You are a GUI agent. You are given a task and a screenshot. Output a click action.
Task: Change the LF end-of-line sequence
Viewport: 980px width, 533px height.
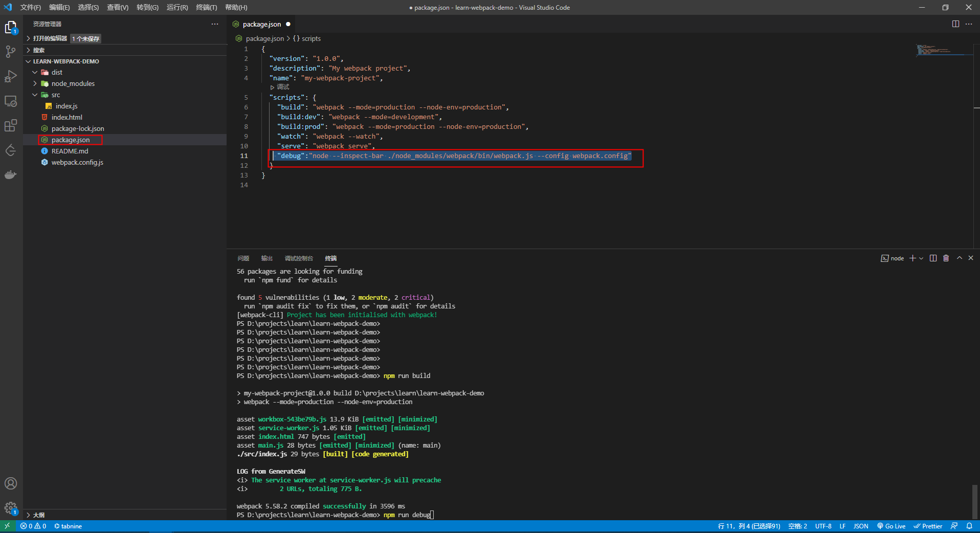842,526
